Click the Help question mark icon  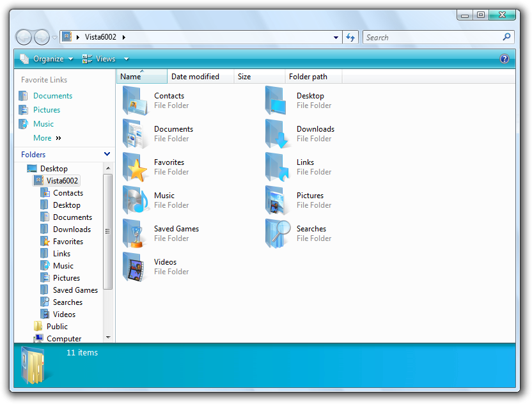click(505, 59)
